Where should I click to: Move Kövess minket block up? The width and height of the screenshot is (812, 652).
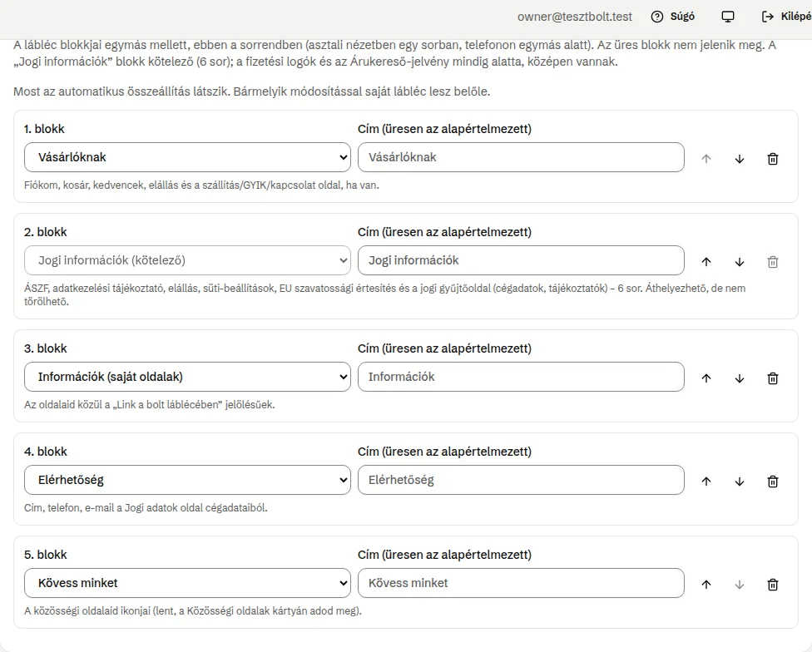coord(706,584)
